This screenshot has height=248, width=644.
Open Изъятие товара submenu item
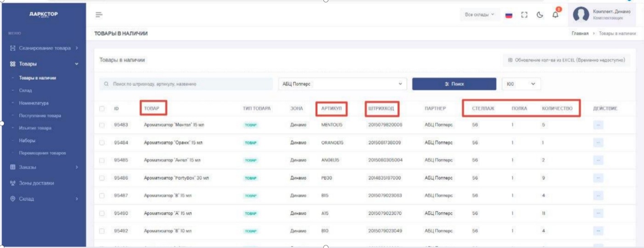35,128
